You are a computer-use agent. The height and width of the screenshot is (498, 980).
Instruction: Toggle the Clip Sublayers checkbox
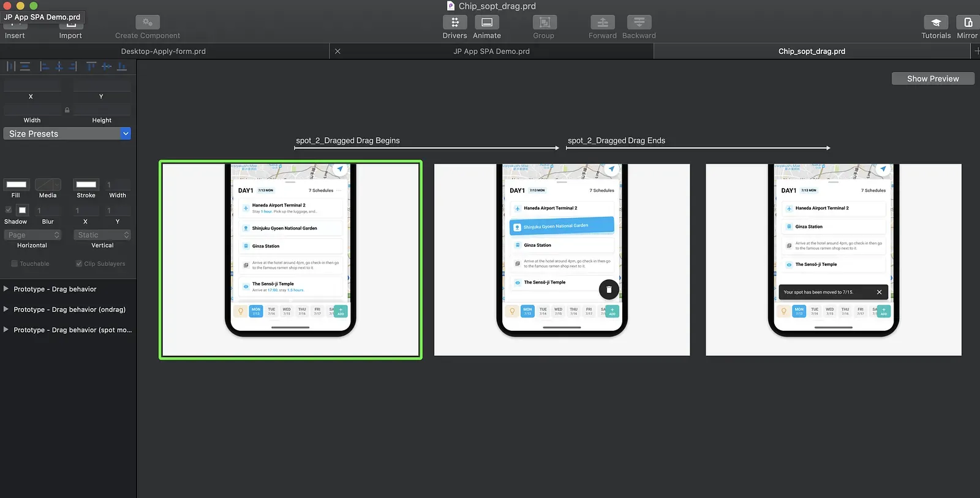pos(78,263)
